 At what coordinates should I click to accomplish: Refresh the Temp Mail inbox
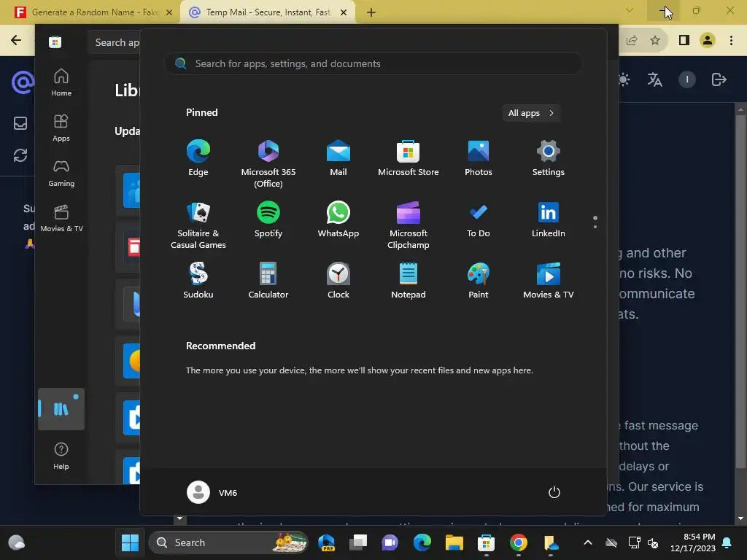20,155
